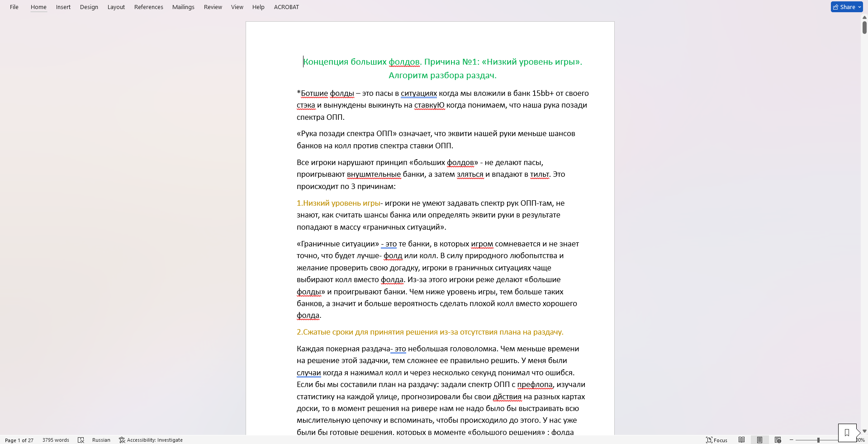This screenshot has width=868, height=444.
Task: Click the zoom out minus button
Action: 792,440
